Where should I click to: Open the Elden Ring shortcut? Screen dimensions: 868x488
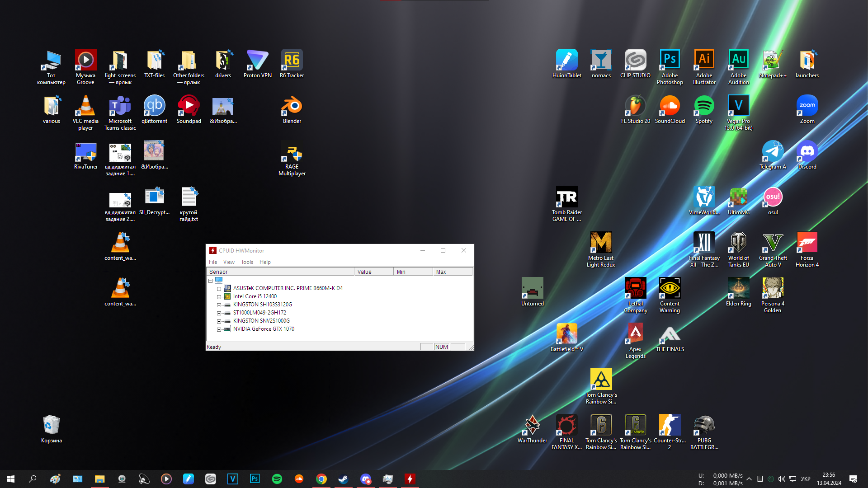pyautogui.click(x=738, y=292)
